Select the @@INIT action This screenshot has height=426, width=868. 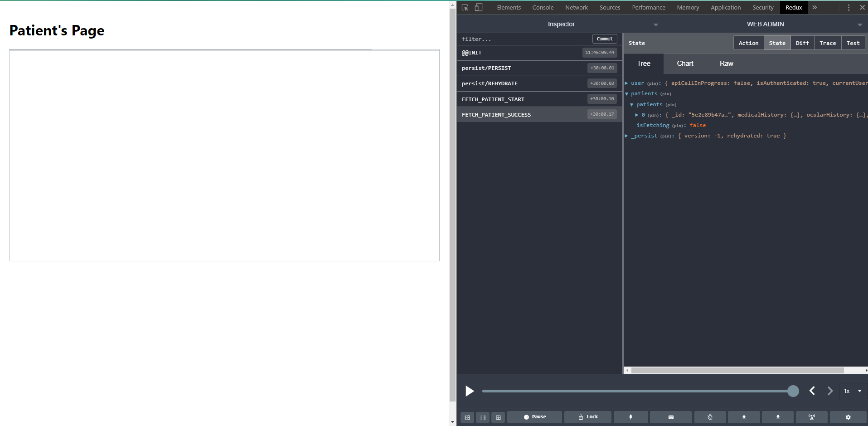click(x=539, y=53)
